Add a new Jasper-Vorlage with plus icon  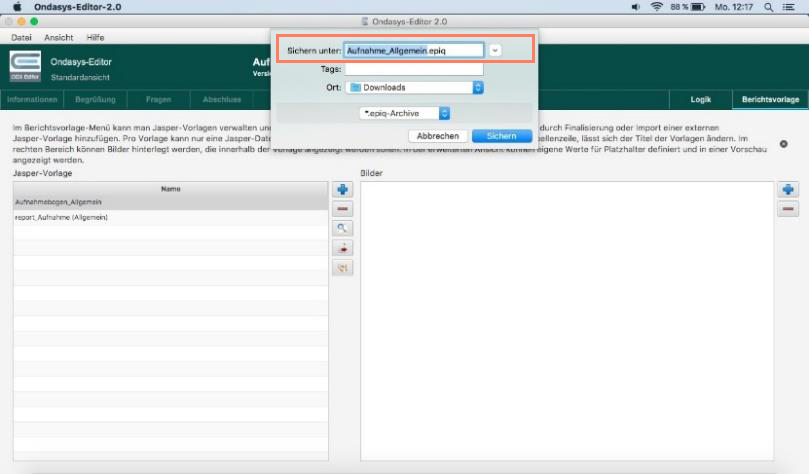342,190
